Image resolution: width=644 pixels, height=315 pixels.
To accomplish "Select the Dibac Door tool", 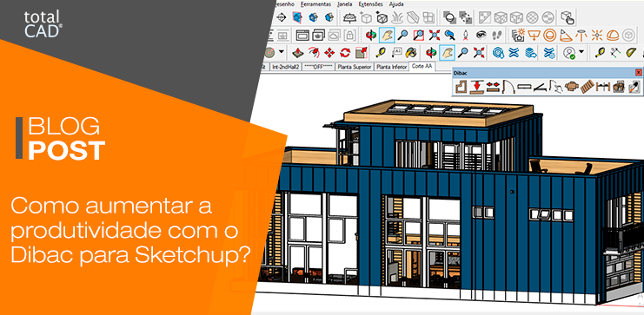I will pyautogui.click(x=508, y=87).
